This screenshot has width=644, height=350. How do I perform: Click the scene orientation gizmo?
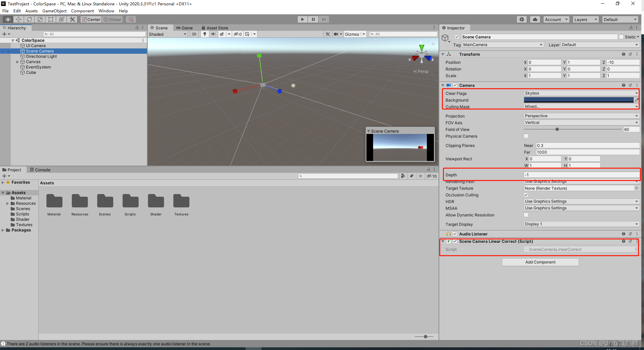click(x=422, y=54)
